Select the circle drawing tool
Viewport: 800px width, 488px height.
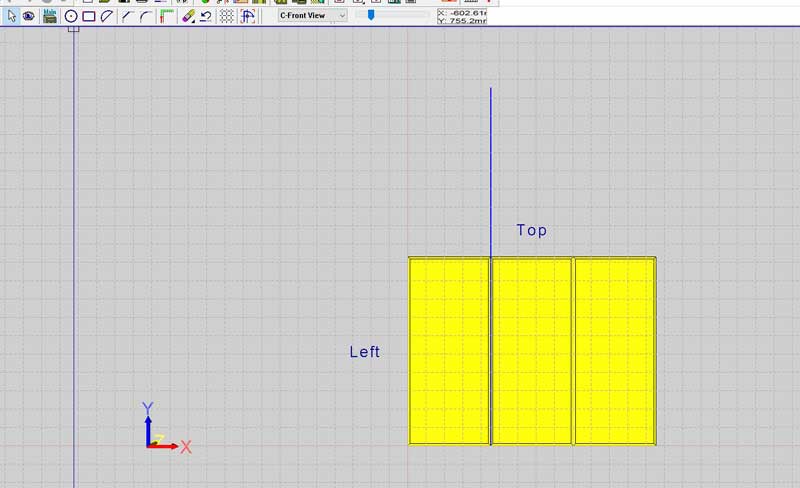click(x=71, y=16)
